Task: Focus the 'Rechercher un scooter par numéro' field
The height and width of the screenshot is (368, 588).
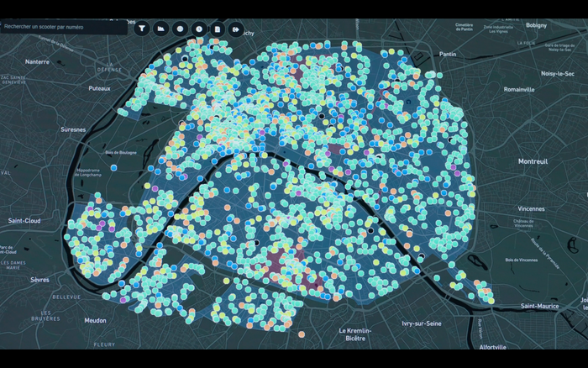Action: 63,28
